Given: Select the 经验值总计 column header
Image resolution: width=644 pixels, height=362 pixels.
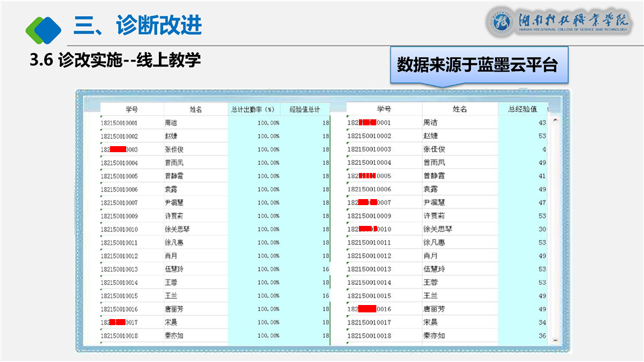Looking at the screenshot, I should click(305, 109).
